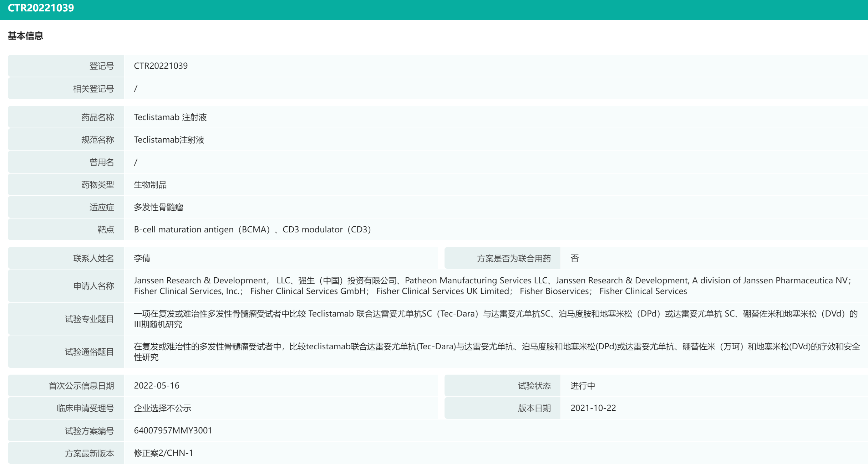The width and height of the screenshot is (868, 473).
Task: Click drug name Teclistamab 注射液
Action: (170, 117)
